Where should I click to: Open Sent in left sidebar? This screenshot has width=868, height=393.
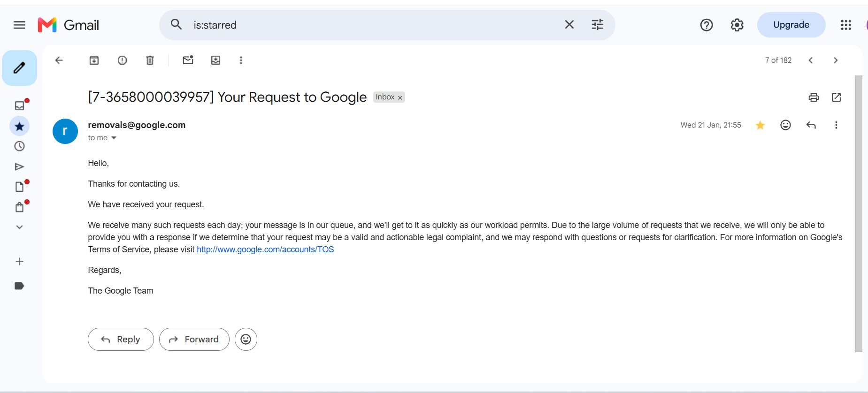coord(19,166)
